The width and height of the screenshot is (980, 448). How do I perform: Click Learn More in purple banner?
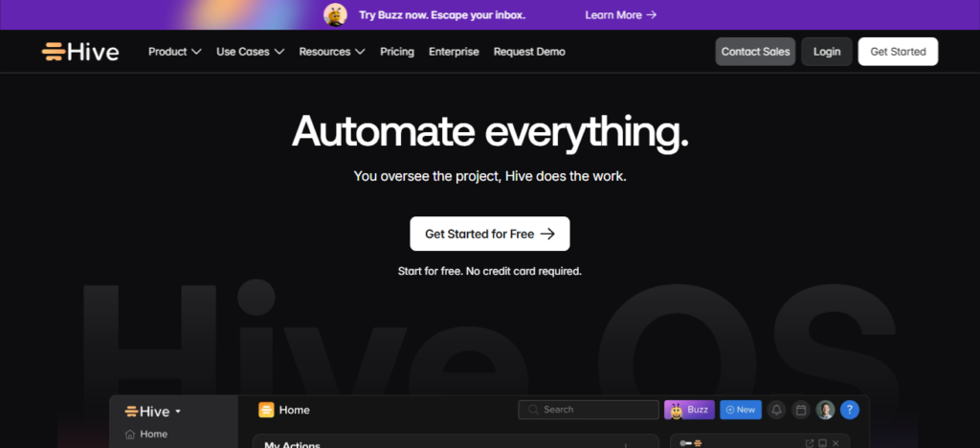(620, 15)
